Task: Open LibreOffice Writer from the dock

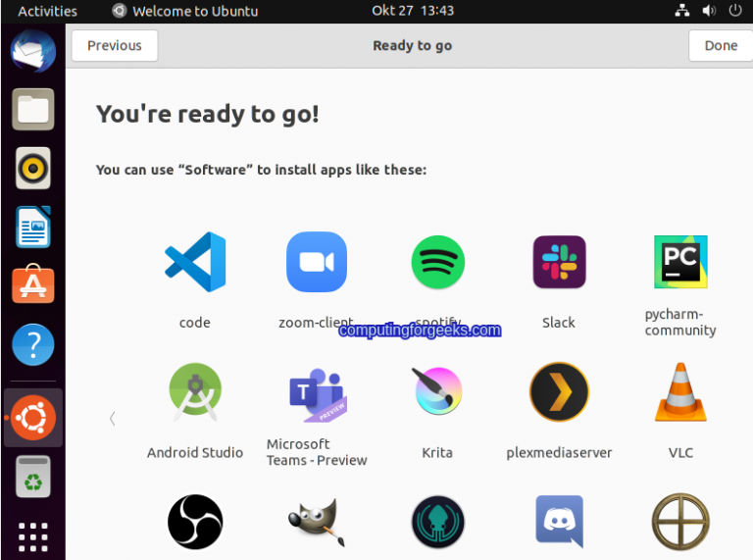Action: tap(33, 227)
